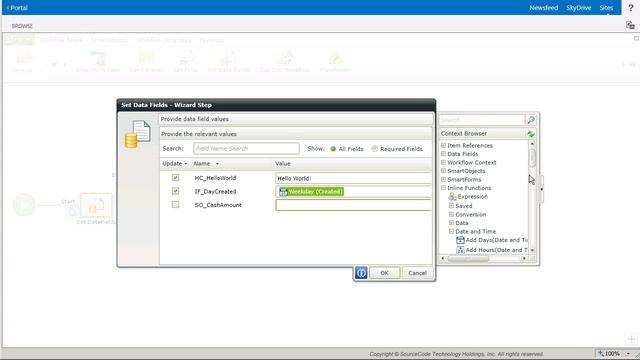
Task: Check the SO_CashAmount update checkbox
Action: (x=175, y=204)
